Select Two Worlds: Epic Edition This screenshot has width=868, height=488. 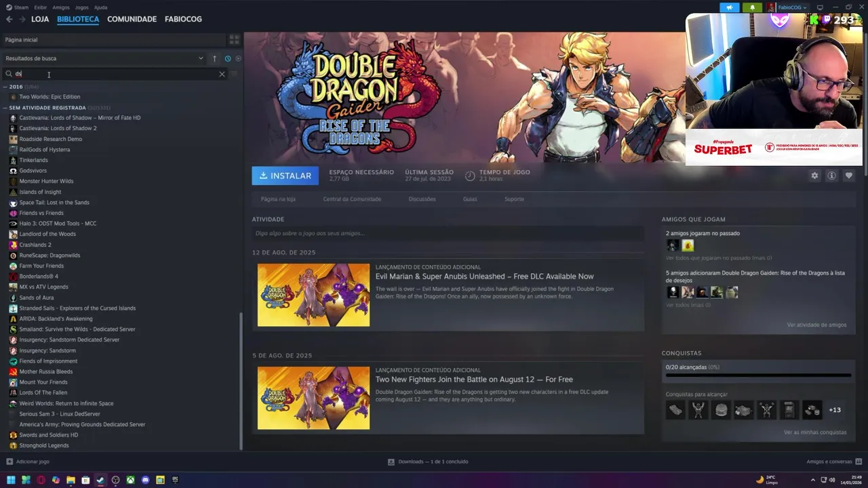pyautogui.click(x=50, y=97)
